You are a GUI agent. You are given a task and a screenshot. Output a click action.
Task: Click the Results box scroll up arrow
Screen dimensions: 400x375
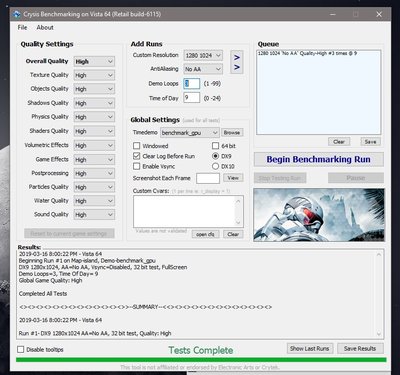(379, 254)
